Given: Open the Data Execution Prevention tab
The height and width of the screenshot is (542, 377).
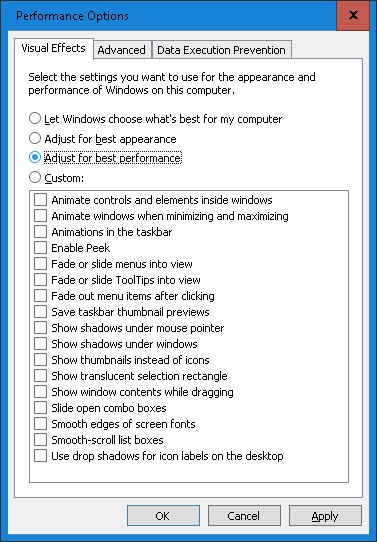Looking at the screenshot, I should click(x=222, y=50).
